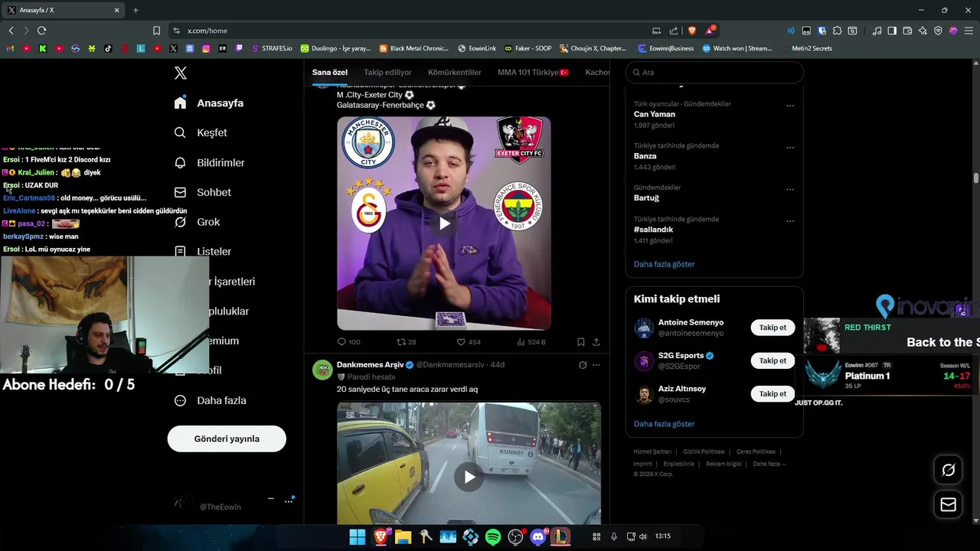980x551 pixels.
Task: Click the Ara search field
Action: 714,72
